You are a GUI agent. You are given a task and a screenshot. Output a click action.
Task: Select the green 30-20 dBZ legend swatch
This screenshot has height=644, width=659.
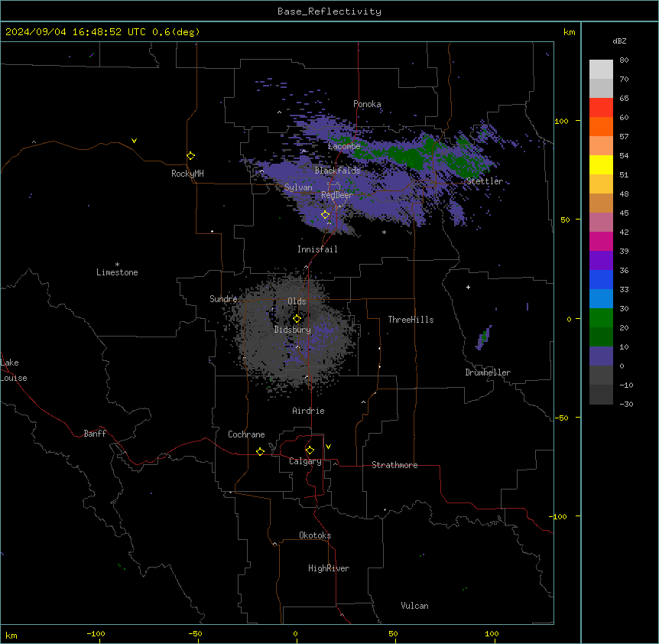[x=601, y=318]
